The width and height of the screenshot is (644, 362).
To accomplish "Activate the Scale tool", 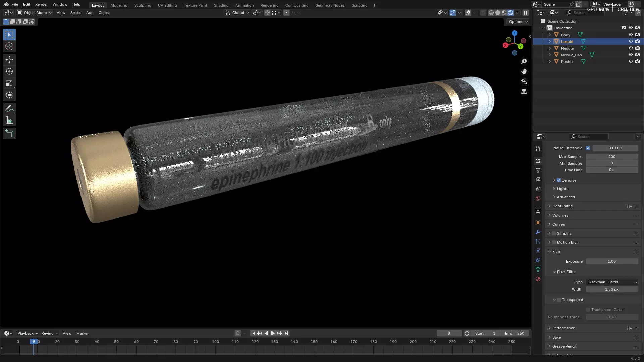I will point(9,83).
